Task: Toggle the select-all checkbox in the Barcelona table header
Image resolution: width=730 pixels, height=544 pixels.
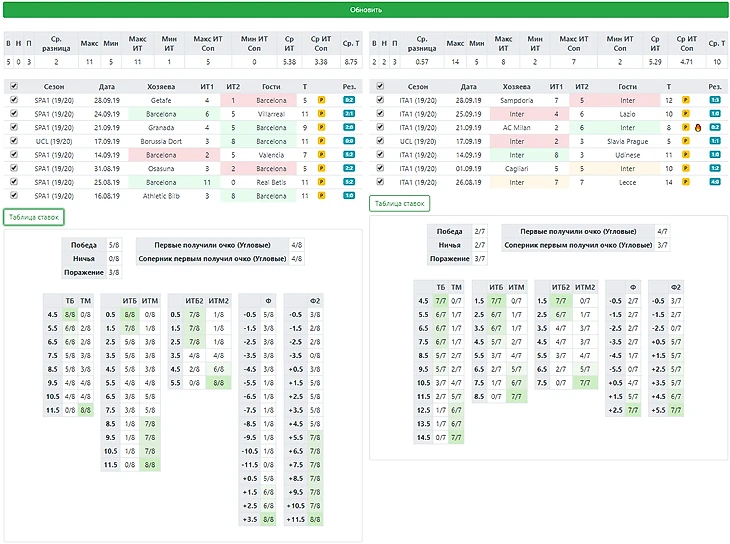Action: [13, 87]
